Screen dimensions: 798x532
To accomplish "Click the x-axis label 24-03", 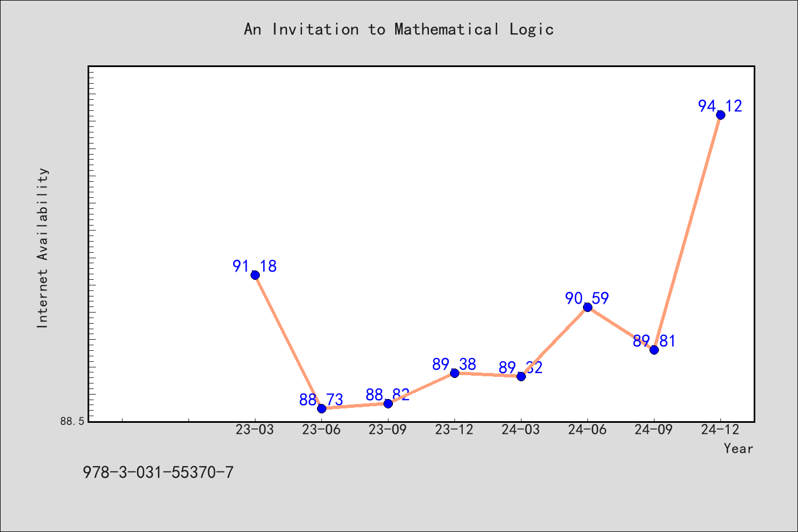I will [521, 430].
